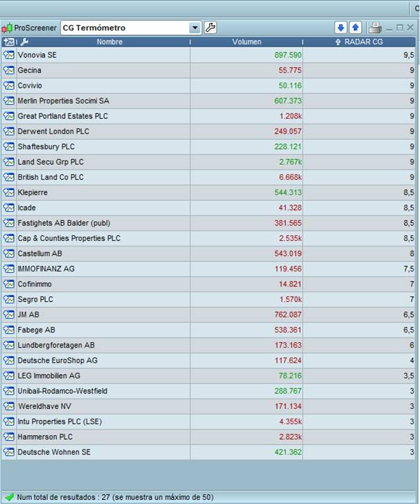Select the Wereldhave NV row name
420x504 pixels.
[x=44, y=406]
